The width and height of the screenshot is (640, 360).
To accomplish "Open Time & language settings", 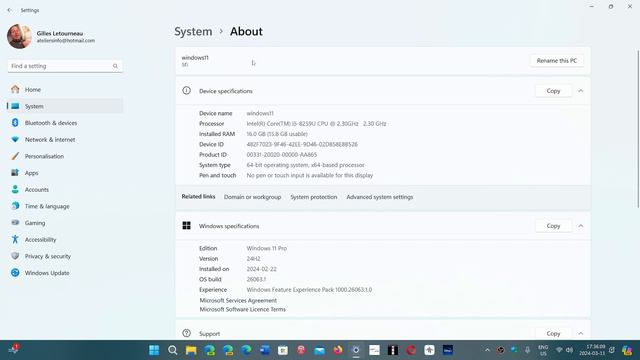I will point(64,206).
